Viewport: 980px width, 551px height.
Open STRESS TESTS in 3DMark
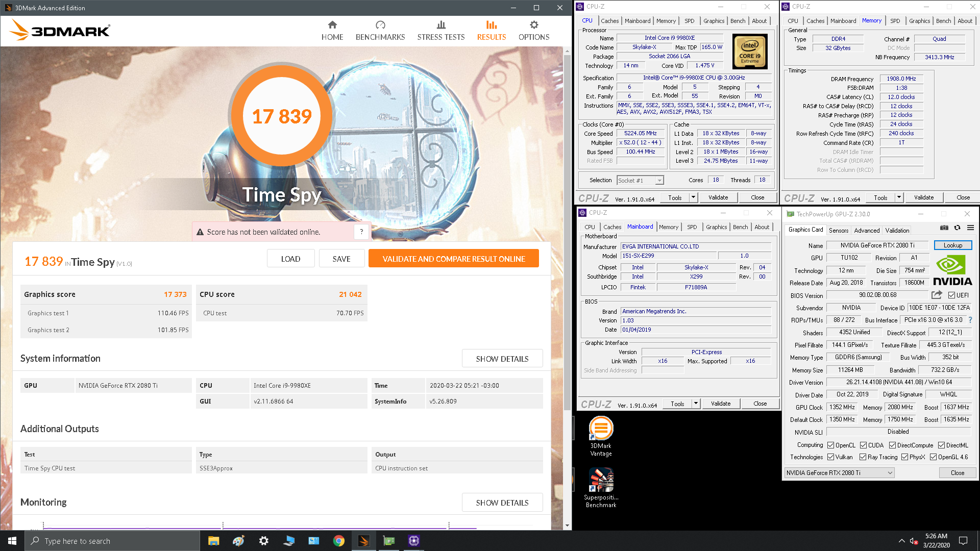coord(441,31)
